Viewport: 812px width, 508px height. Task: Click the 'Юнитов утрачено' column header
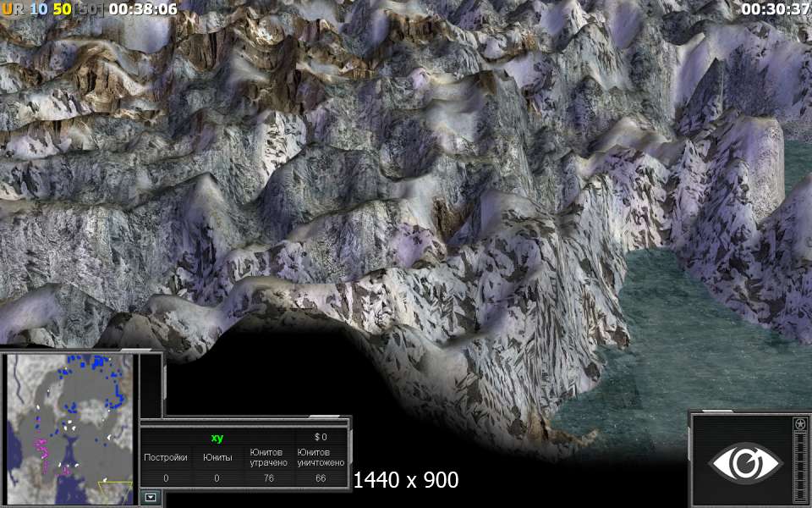[x=268, y=458]
